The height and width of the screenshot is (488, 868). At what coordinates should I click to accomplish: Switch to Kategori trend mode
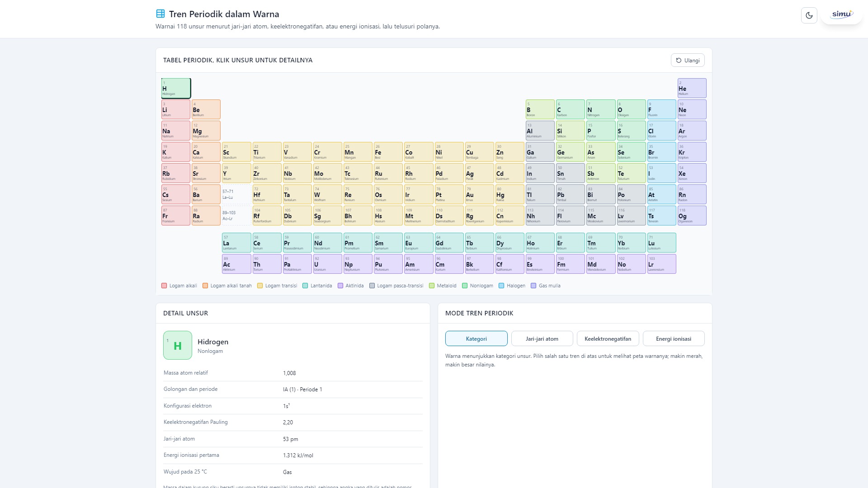(476, 338)
